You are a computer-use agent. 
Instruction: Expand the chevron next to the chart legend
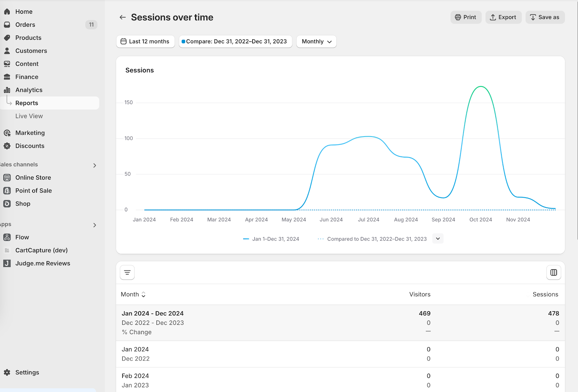(x=437, y=238)
